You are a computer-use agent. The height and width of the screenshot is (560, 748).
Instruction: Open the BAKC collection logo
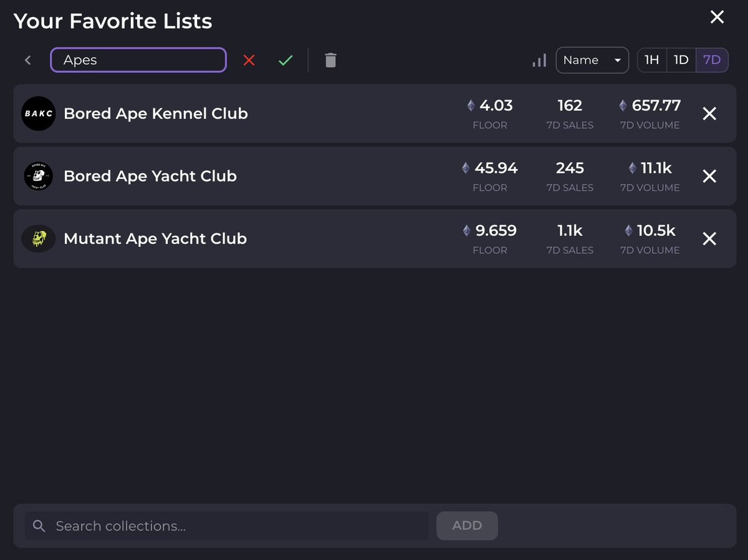click(x=38, y=113)
